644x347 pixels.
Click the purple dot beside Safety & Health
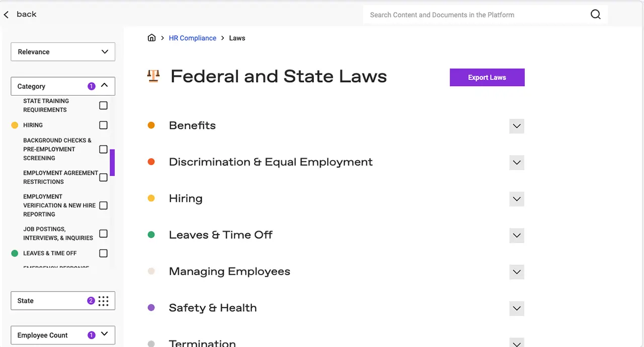point(151,308)
